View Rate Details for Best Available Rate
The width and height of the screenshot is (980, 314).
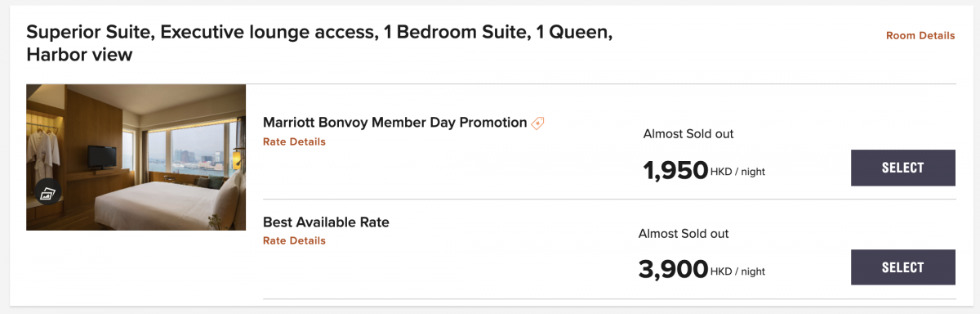294,240
